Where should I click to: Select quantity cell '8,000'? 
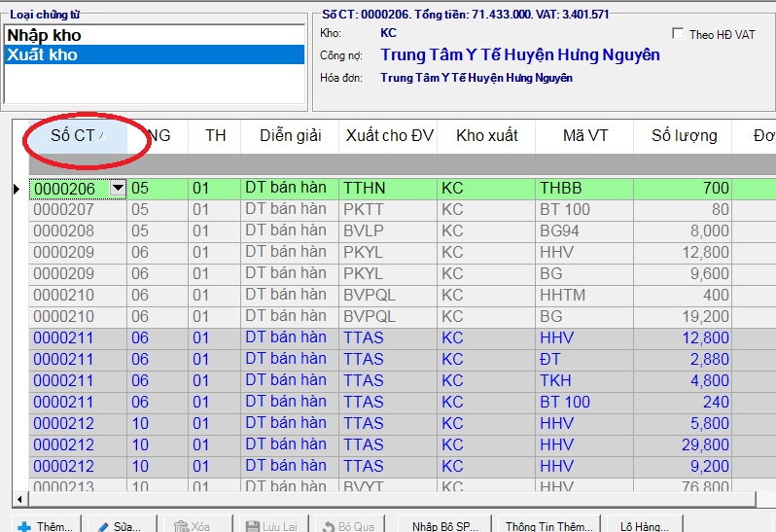click(683, 231)
